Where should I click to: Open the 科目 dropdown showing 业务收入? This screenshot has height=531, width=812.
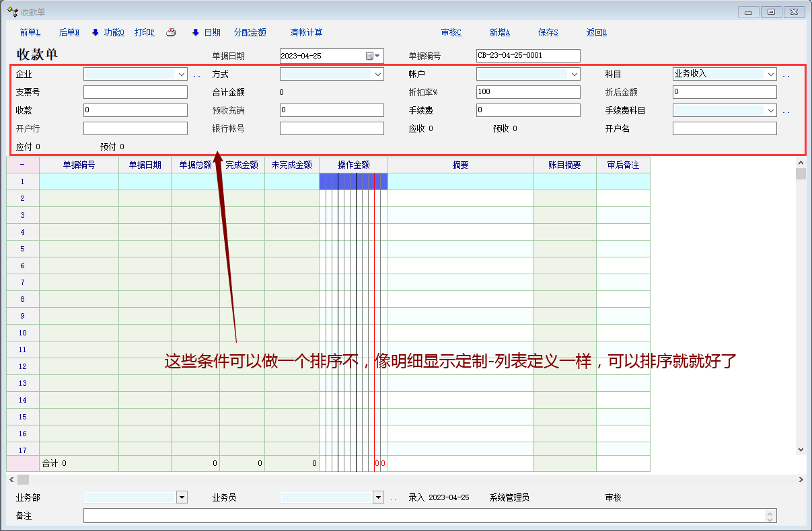[771, 75]
